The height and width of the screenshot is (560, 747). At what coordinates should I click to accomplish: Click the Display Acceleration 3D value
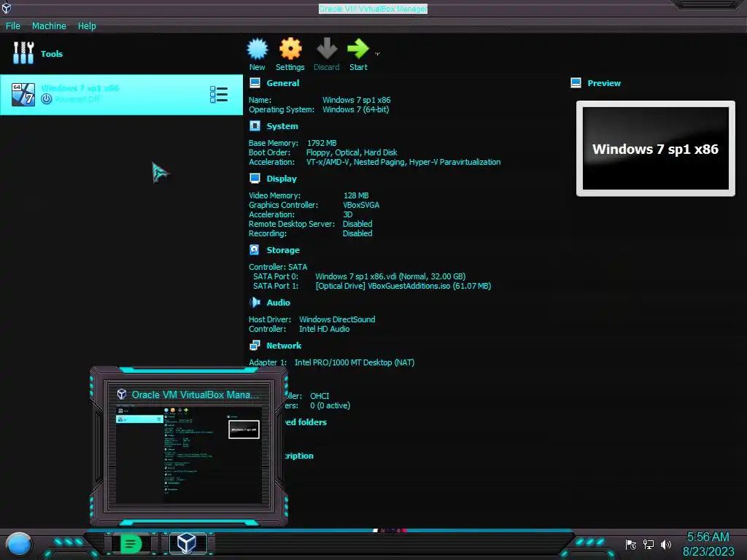coord(348,214)
